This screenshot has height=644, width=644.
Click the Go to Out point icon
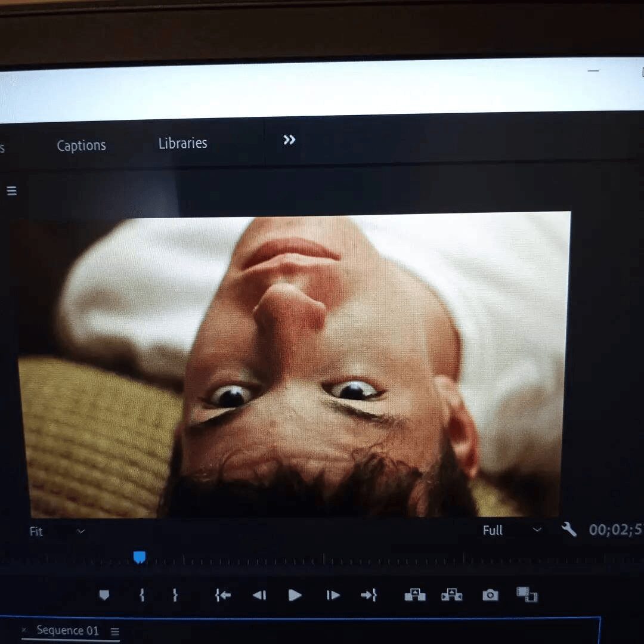369,595
